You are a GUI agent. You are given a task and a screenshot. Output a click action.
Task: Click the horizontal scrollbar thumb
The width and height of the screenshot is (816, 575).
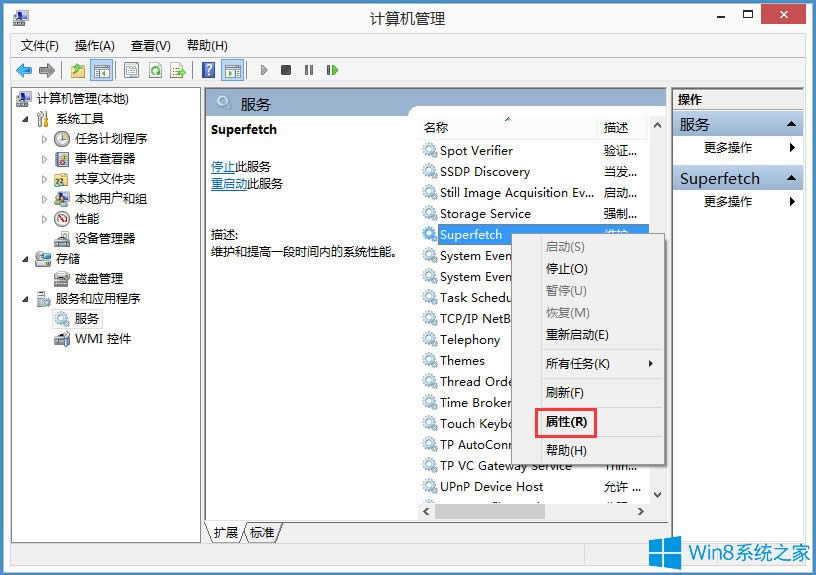[490, 512]
